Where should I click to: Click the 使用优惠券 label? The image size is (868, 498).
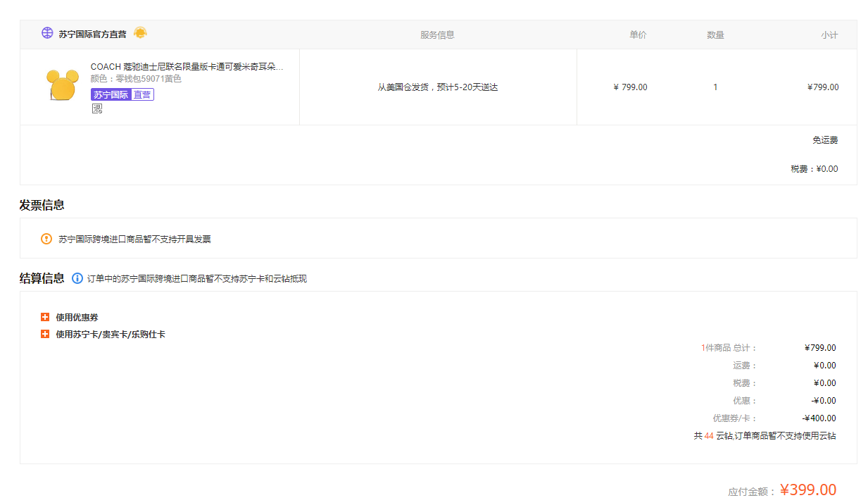(x=77, y=318)
